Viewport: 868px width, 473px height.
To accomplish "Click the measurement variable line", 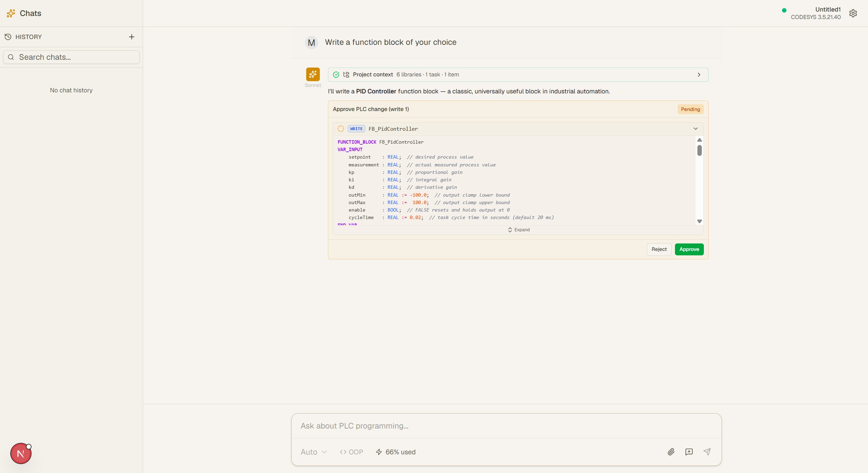I will point(422,165).
